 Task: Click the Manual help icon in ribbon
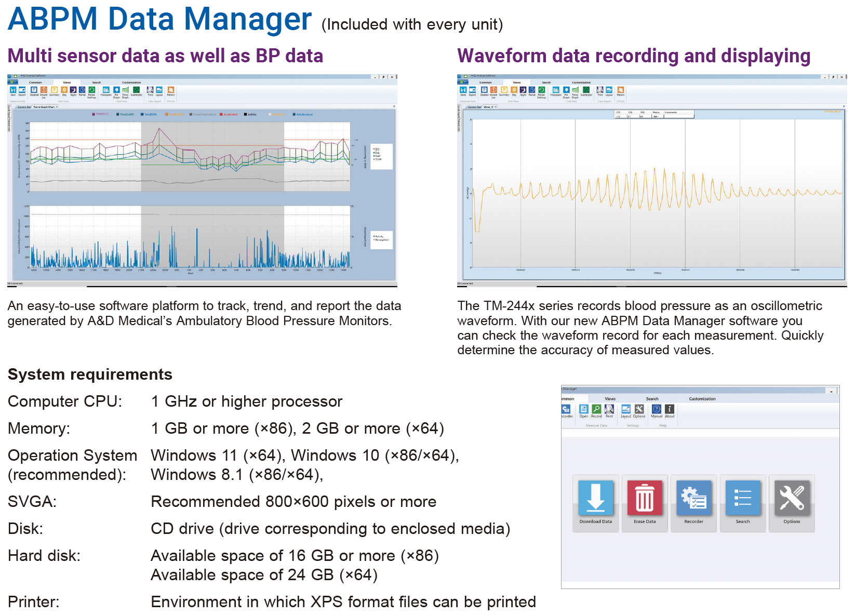[657, 410]
